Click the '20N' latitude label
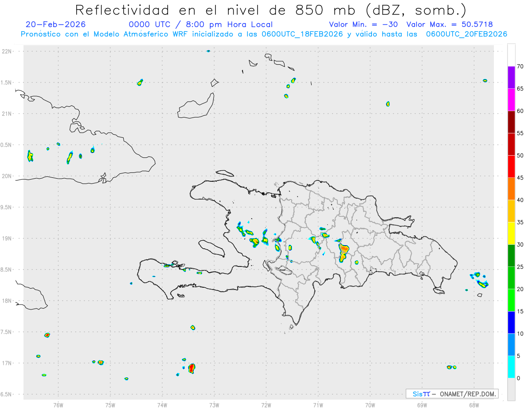Image resolution: width=532 pixels, height=411 pixels. (x=7, y=176)
